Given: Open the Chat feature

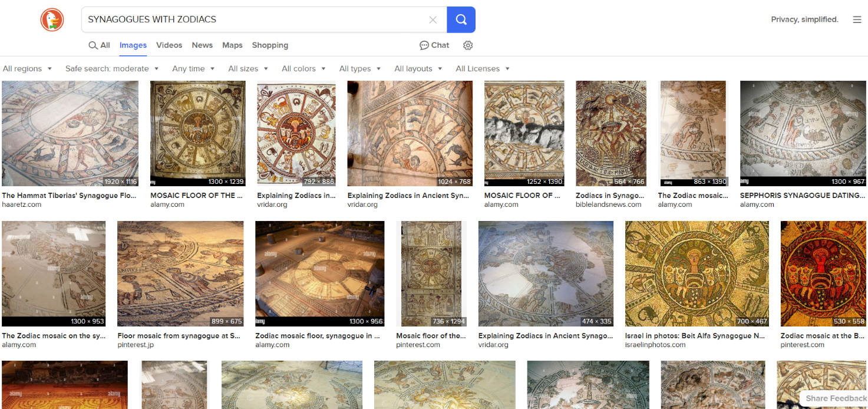Looking at the screenshot, I should 434,45.
